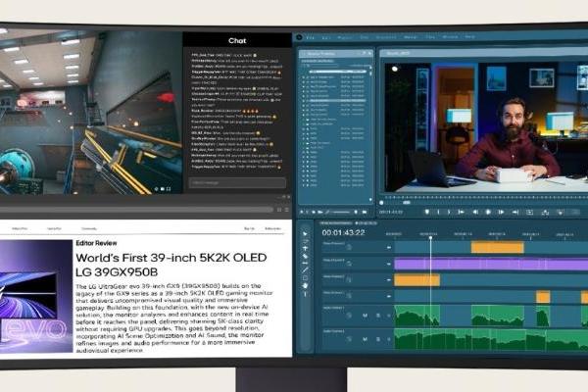This screenshot has width=588, height=392.
Task: Select the Razor tool in timeline toolbar
Action: [305, 256]
